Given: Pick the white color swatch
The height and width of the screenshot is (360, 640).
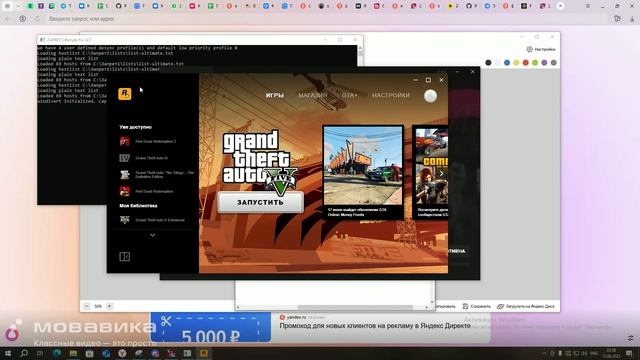Looking at the screenshot, I should pyautogui.click(x=498, y=62).
